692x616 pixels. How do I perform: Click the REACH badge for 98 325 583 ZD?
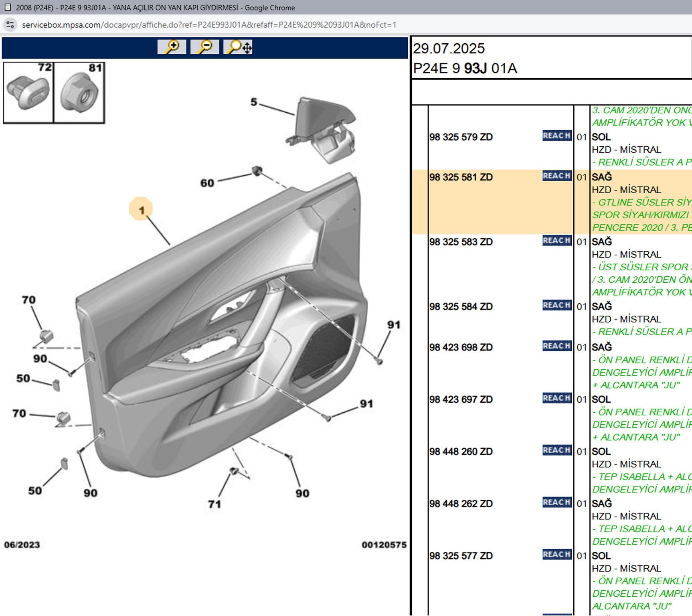pos(556,241)
